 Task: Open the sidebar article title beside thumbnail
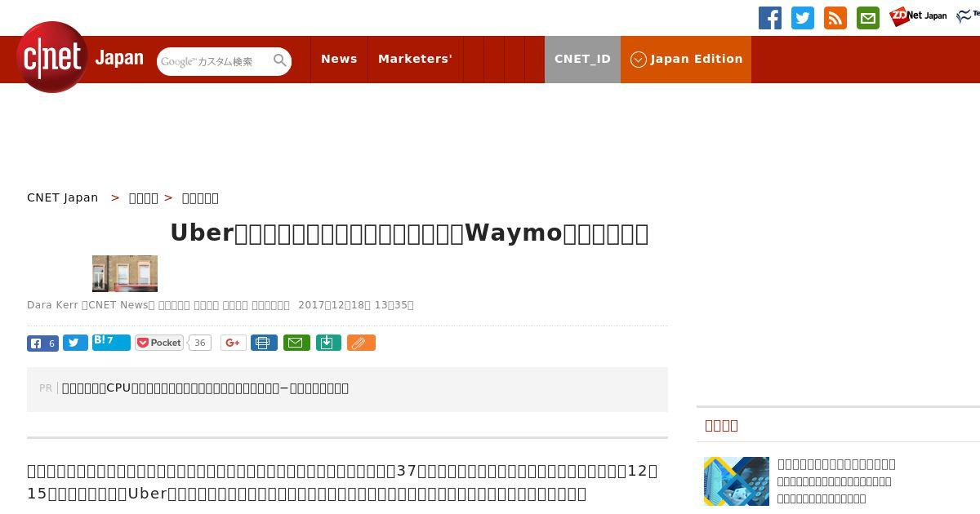pyautogui.click(x=836, y=463)
